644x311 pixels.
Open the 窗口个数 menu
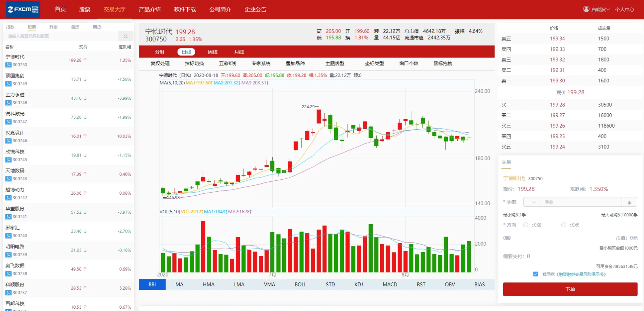pos(409,64)
